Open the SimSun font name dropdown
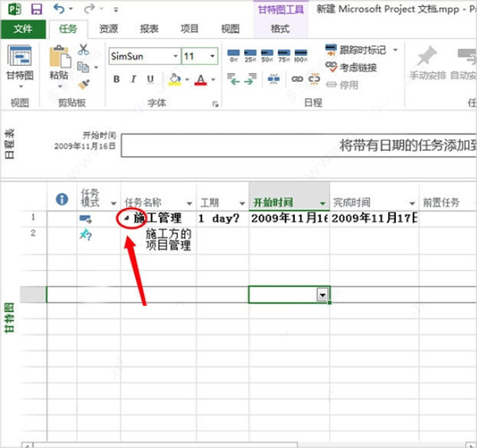477x448 pixels. 175,56
